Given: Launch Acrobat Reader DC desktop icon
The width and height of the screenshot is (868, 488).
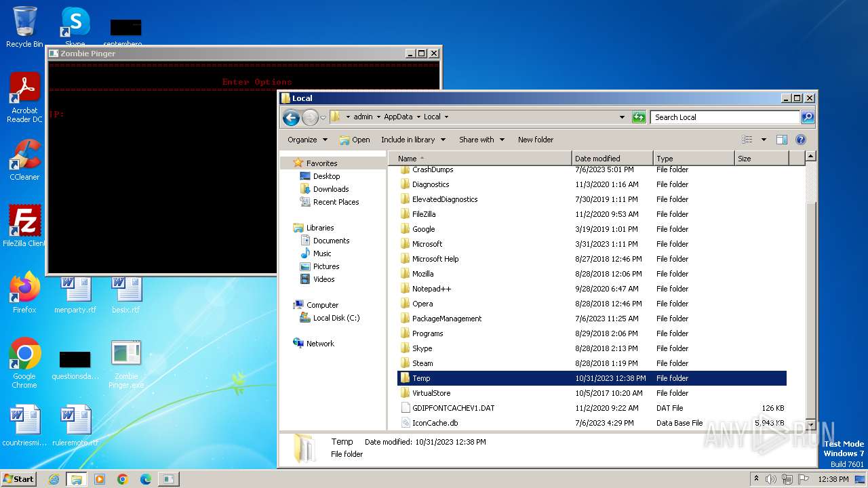Looking at the screenshot, I should click(x=24, y=98).
